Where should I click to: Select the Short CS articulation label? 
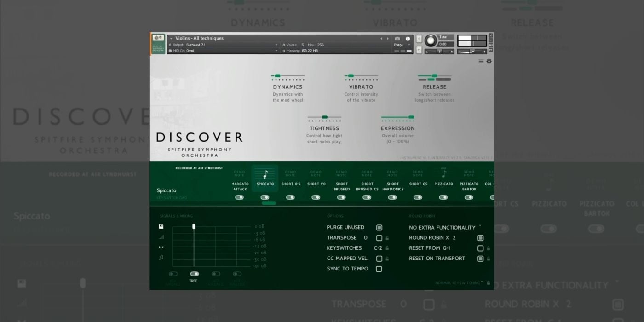pyautogui.click(x=418, y=184)
